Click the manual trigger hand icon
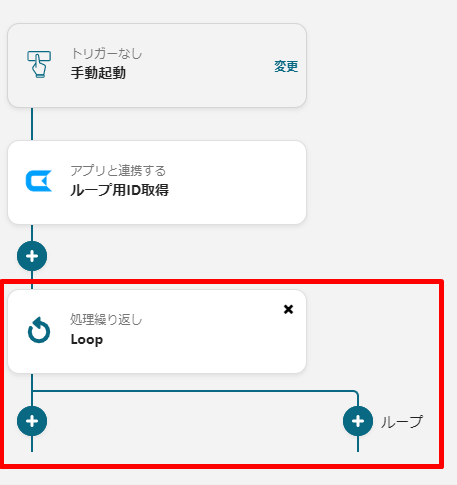Viewport: 457px width, 485px height. coord(39,64)
